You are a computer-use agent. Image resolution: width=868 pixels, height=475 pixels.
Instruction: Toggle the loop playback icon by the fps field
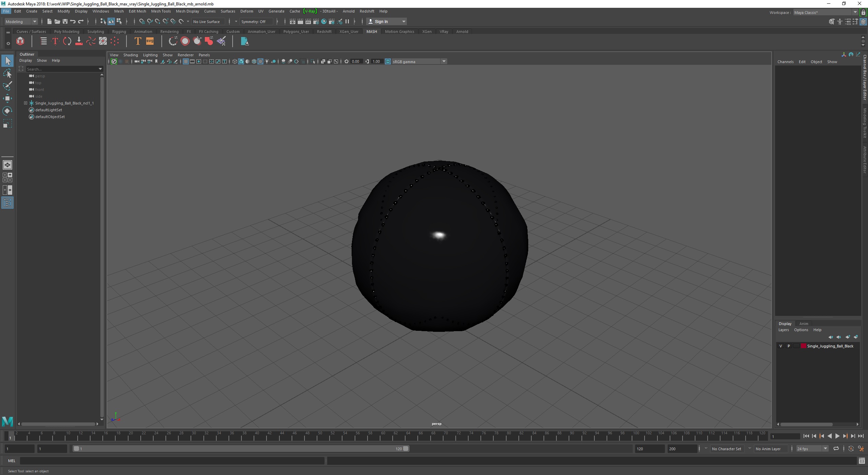[836, 449]
